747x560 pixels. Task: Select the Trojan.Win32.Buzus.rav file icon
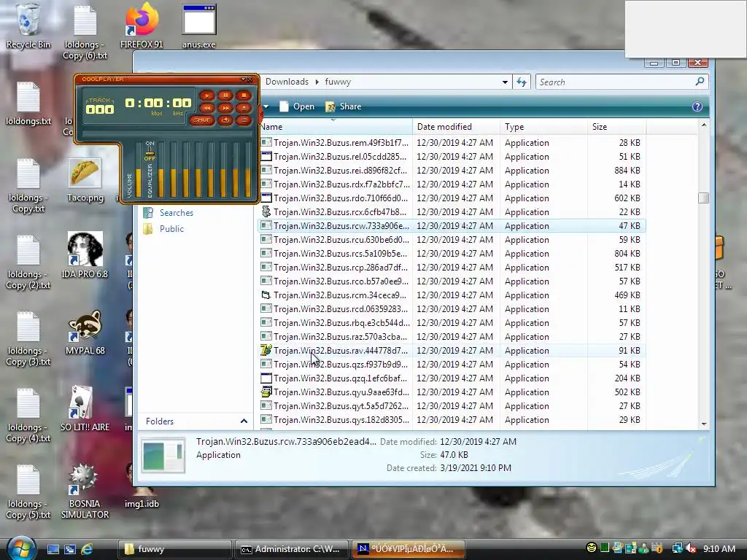click(x=266, y=351)
